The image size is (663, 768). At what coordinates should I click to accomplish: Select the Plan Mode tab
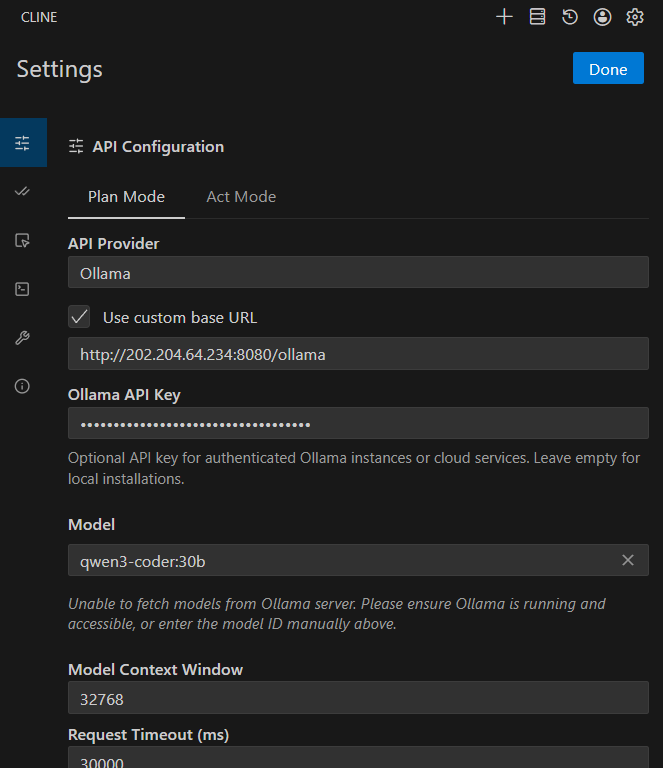pyautogui.click(x=126, y=197)
